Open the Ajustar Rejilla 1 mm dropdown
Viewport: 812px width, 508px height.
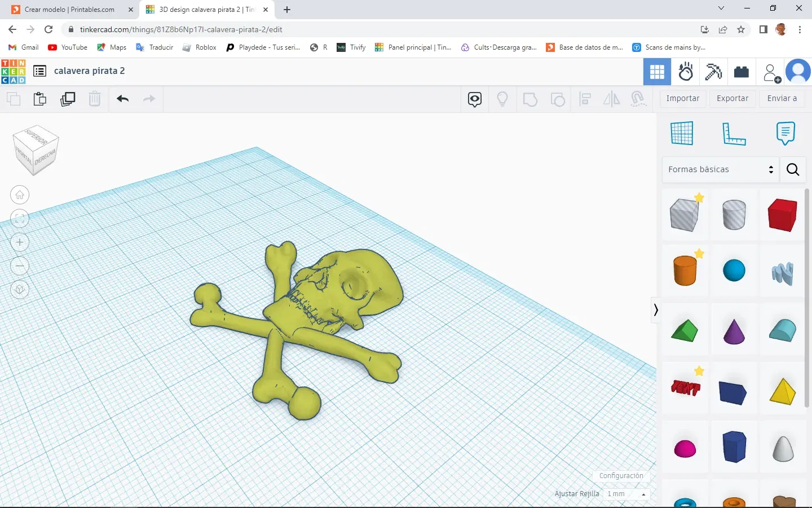pos(626,494)
